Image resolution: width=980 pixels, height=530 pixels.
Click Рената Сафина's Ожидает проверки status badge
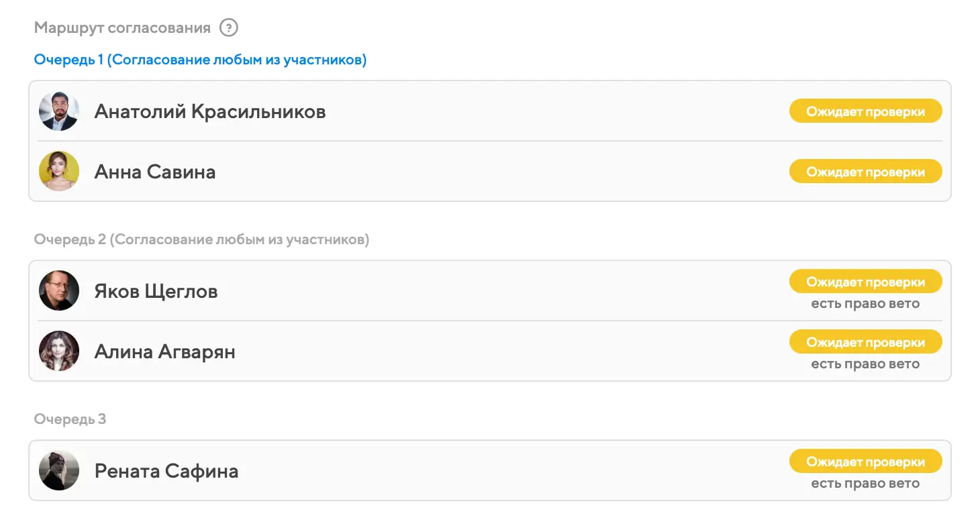pyautogui.click(x=865, y=462)
